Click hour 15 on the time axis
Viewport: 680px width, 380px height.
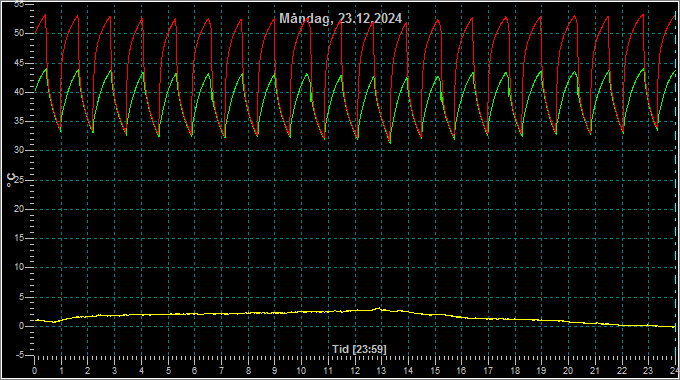[x=435, y=371]
